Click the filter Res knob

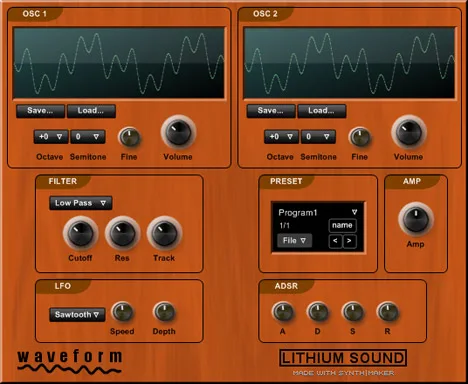[122, 233]
